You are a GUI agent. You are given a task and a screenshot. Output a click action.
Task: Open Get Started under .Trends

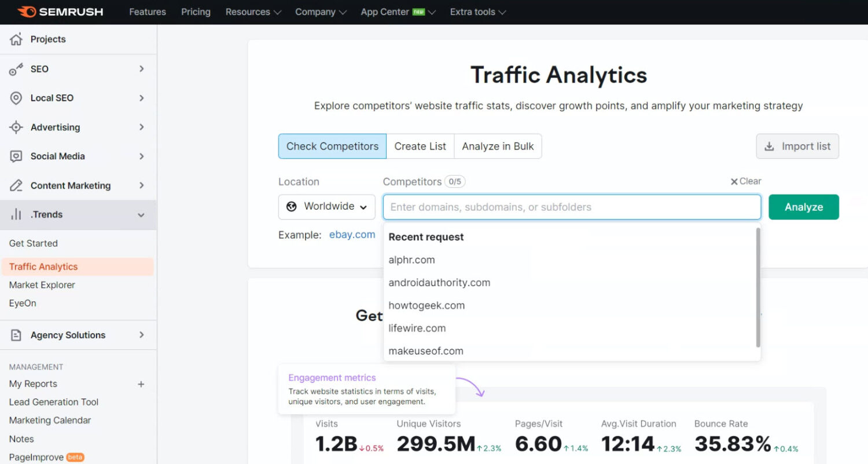point(34,243)
